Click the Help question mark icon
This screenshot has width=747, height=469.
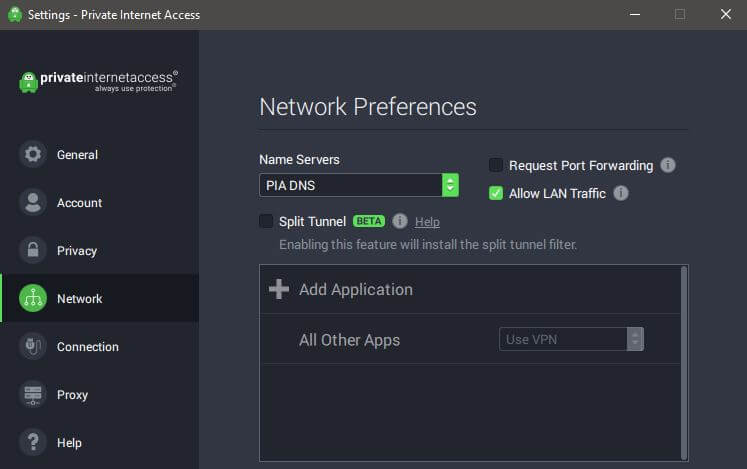33,442
